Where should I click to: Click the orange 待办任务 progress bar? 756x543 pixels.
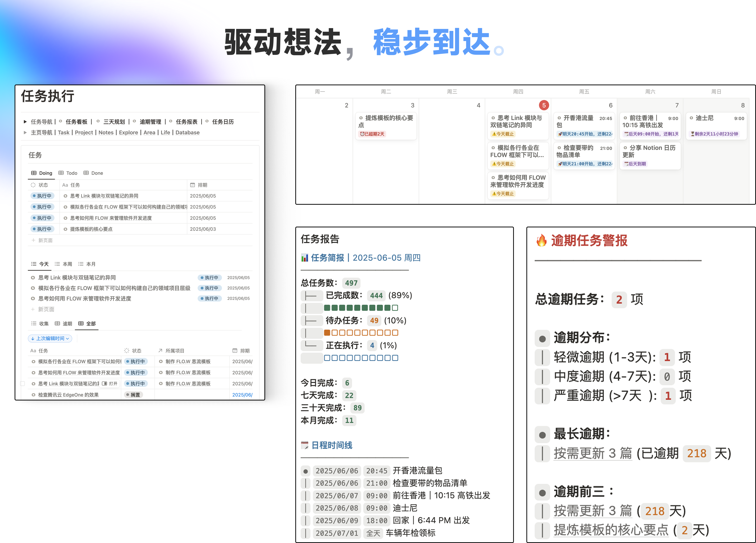361,333
